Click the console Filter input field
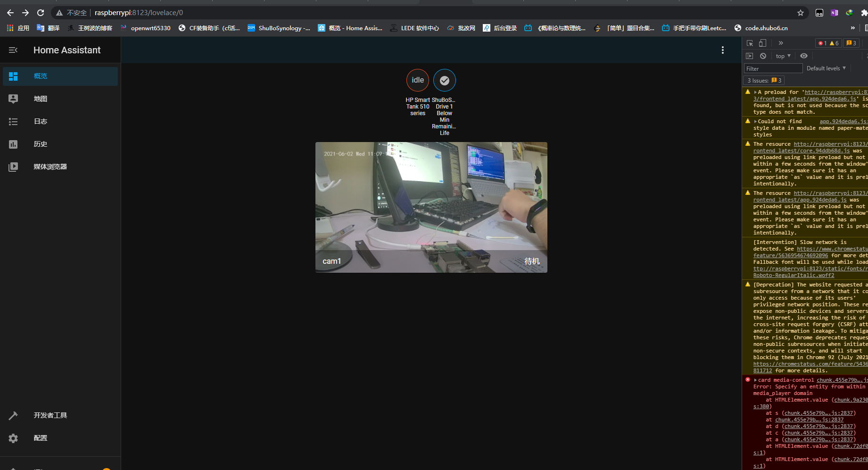Viewport: 868px width, 470px height. 773,68
